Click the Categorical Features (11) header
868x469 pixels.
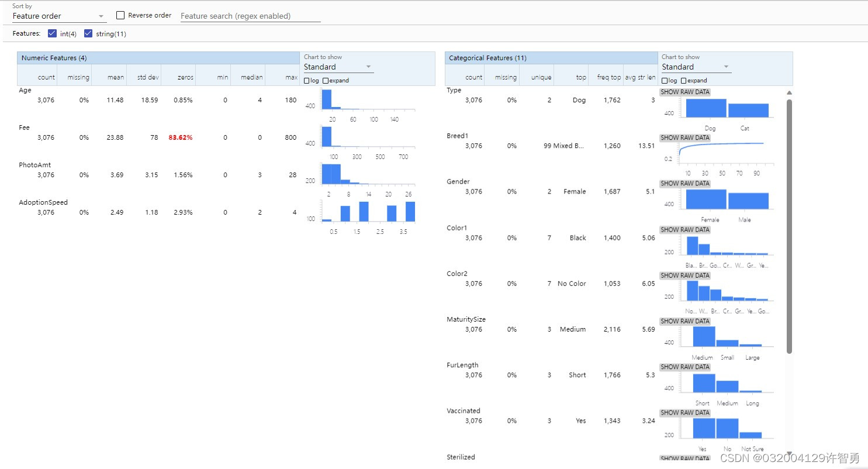(x=551, y=58)
